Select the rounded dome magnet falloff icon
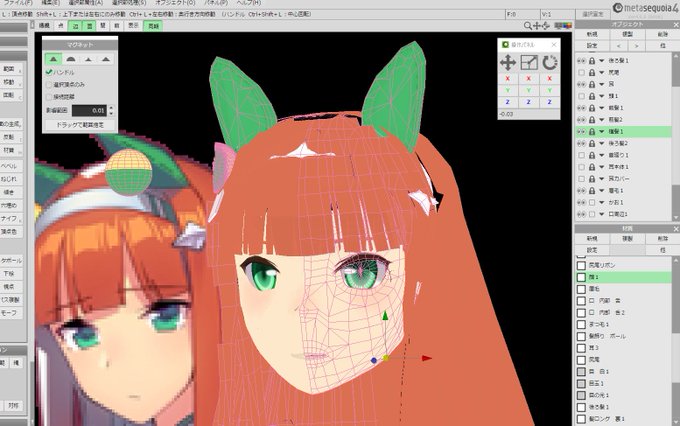680x426 pixels. pyautogui.click(x=71, y=59)
